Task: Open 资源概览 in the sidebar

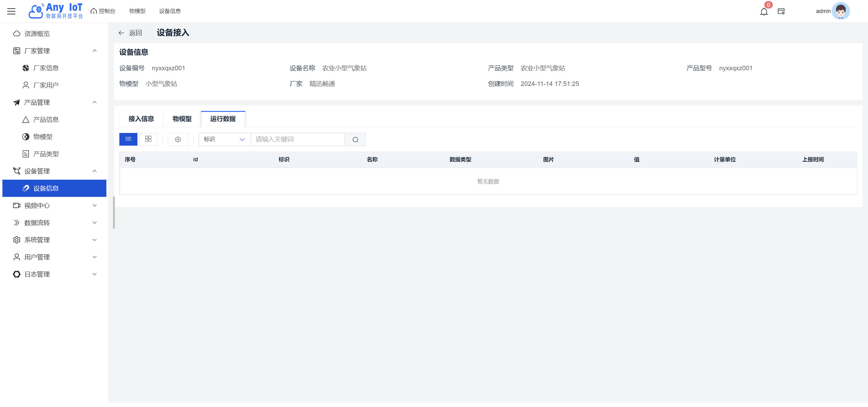Action: (37, 34)
